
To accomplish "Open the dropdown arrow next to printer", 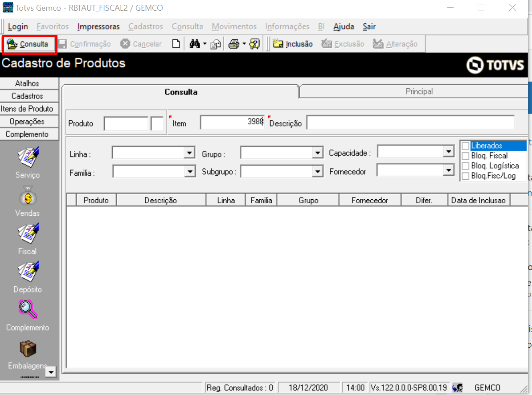I will tap(244, 44).
